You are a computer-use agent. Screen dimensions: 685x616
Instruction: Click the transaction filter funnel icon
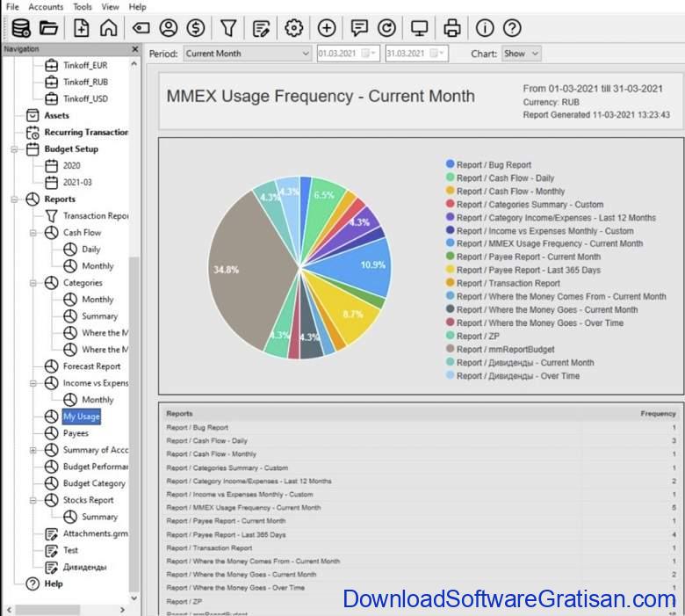(x=228, y=28)
